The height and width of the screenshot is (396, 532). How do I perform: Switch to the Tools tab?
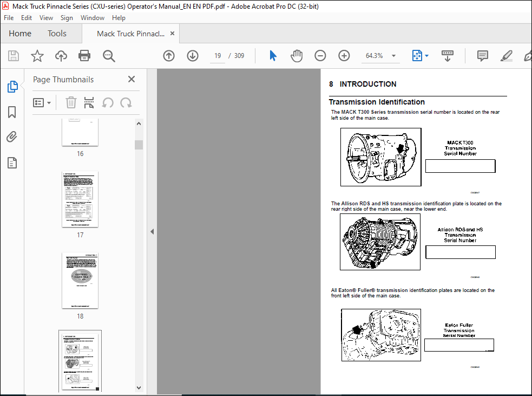pos(57,33)
